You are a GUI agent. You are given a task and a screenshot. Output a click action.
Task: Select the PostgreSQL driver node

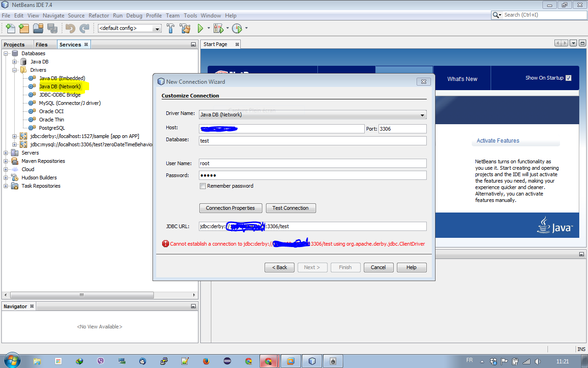[52, 128]
